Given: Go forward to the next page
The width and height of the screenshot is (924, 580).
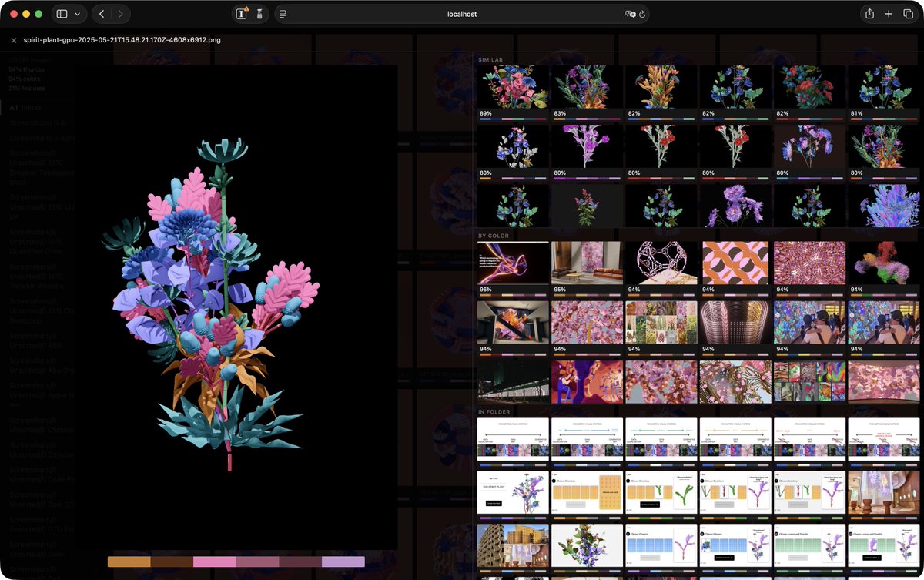Looking at the screenshot, I should pyautogui.click(x=121, y=14).
